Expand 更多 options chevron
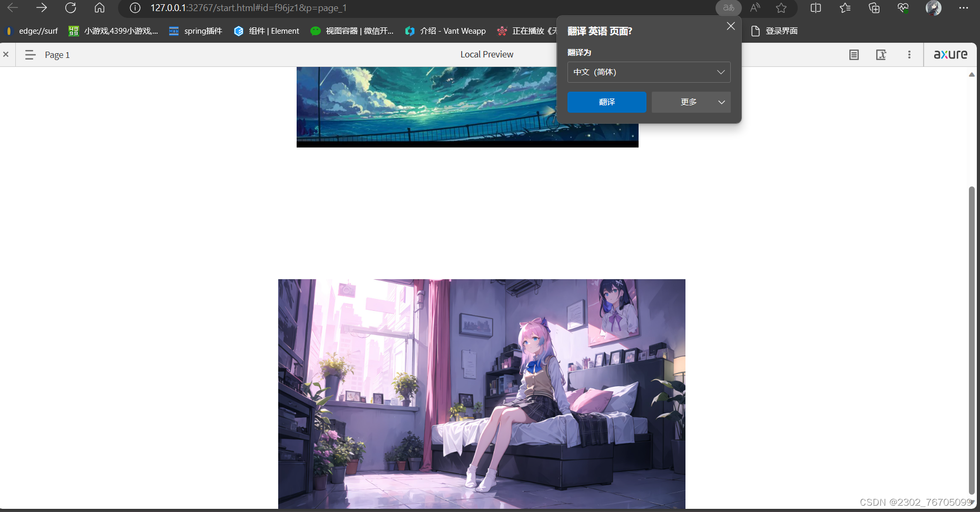The image size is (980, 512). tap(722, 102)
